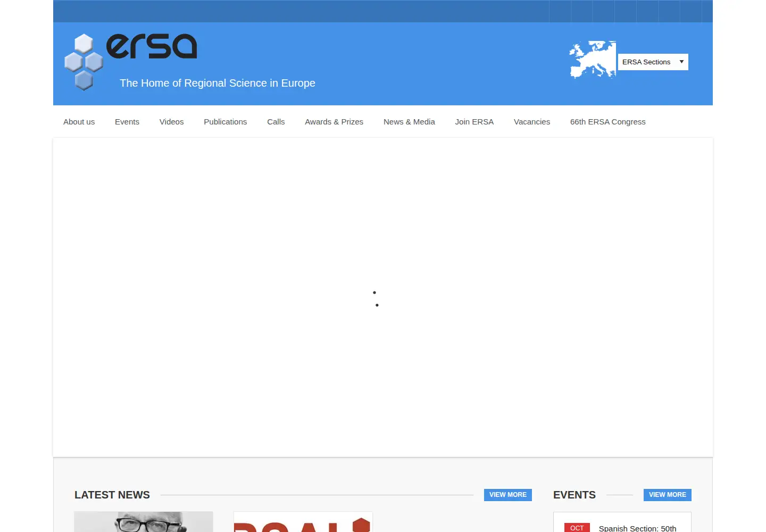
Task: Open News & Media menu
Action: click(409, 122)
